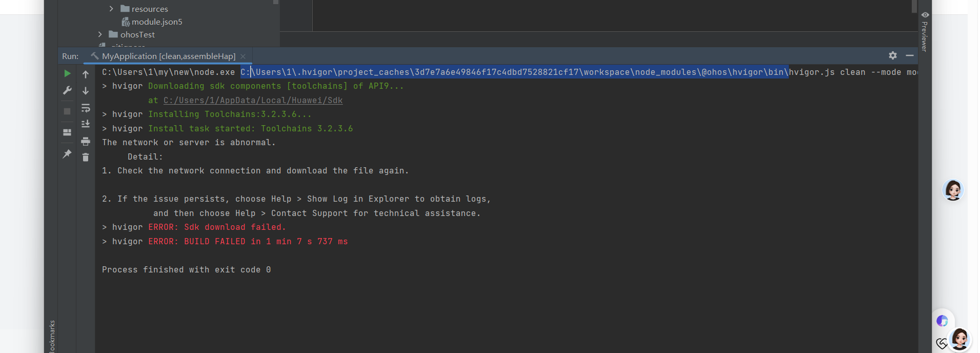Close the MyApplication run tab
Screen dimensions: 980x353
click(243, 56)
